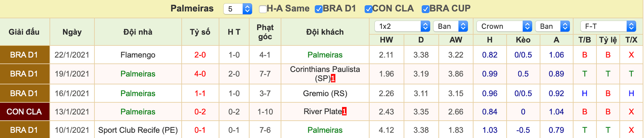Select the Tỷ số column header
644x138 pixels.
click(x=200, y=32)
